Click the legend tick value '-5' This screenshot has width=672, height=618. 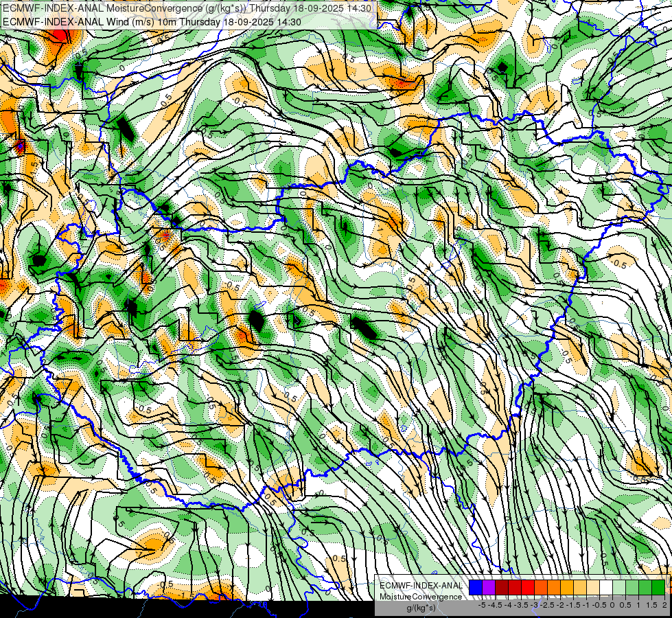[482, 605]
